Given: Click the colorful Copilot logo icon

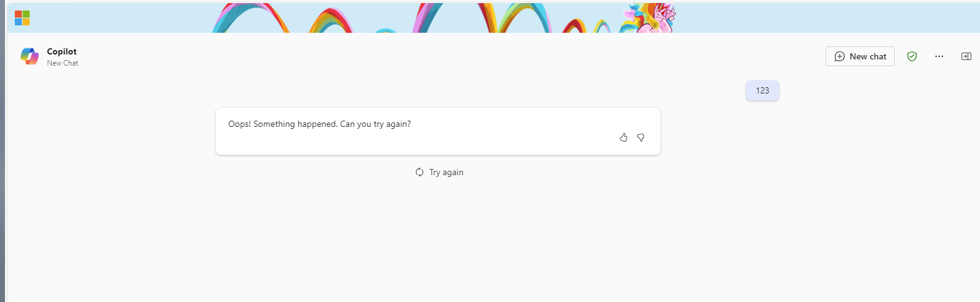Looking at the screenshot, I should click(30, 56).
